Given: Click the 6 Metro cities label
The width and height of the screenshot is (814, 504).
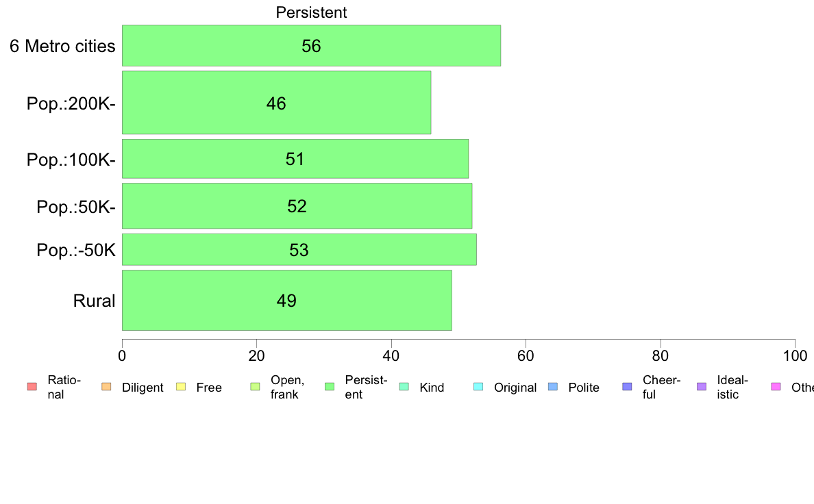Looking at the screenshot, I should click(62, 46).
